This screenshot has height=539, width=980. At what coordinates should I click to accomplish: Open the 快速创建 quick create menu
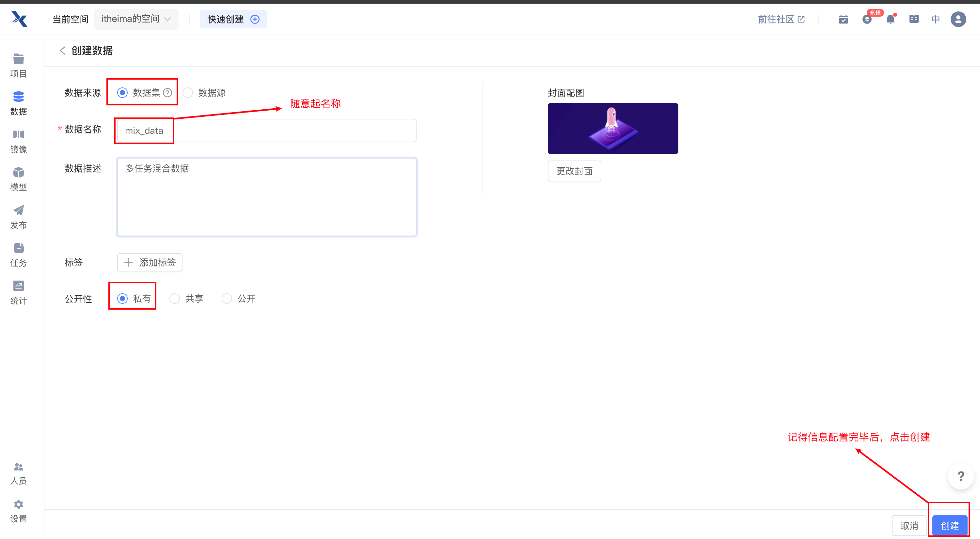[x=233, y=19]
